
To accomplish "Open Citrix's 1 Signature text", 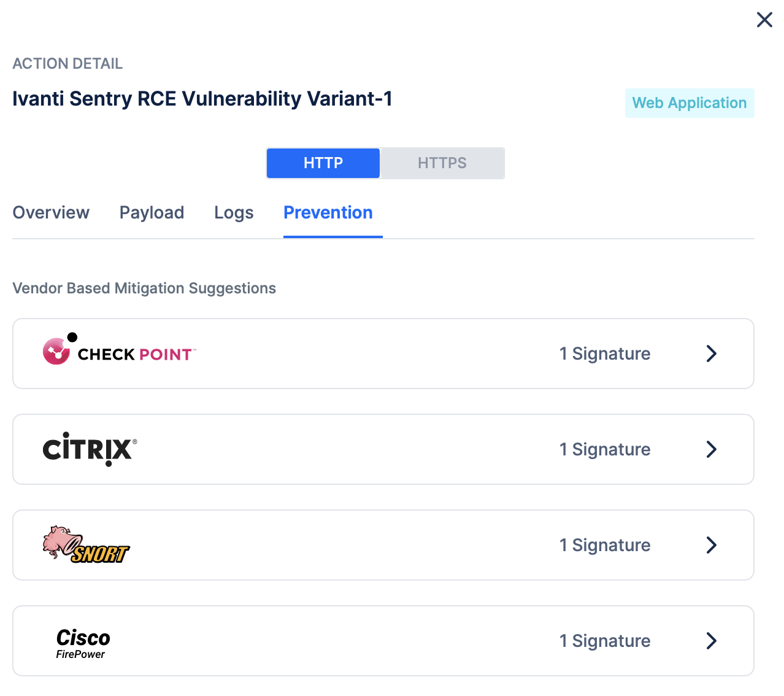I will [605, 449].
